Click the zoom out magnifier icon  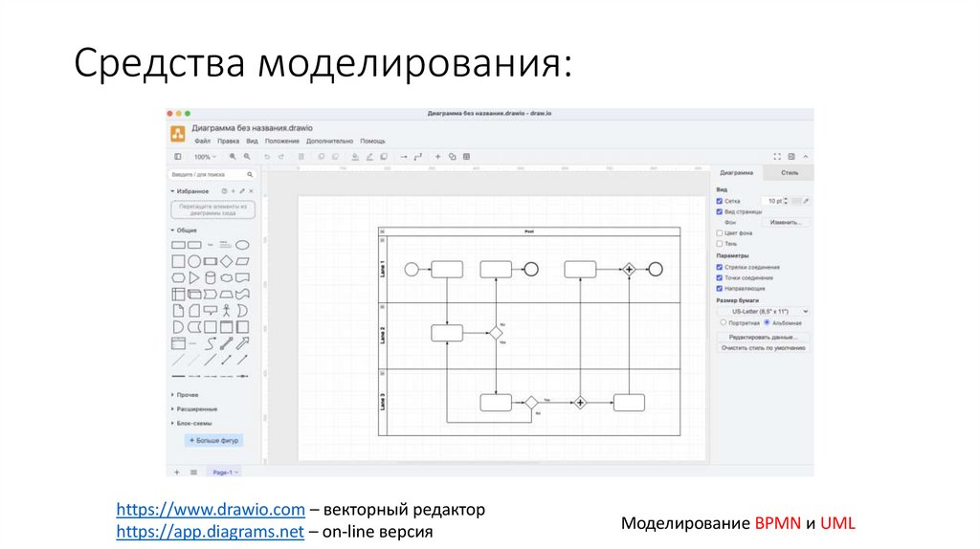coord(247,157)
